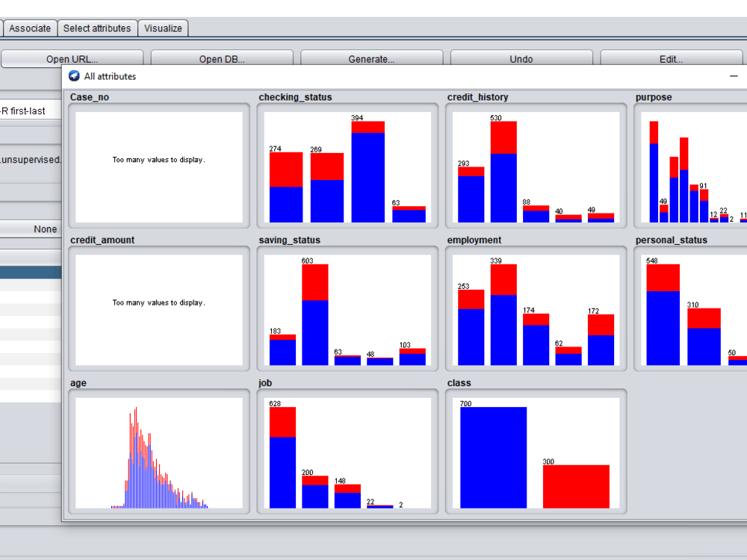The height and width of the screenshot is (560, 747).
Task: Minimize the All attributes window
Action: pyautogui.click(x=734, y=76)
